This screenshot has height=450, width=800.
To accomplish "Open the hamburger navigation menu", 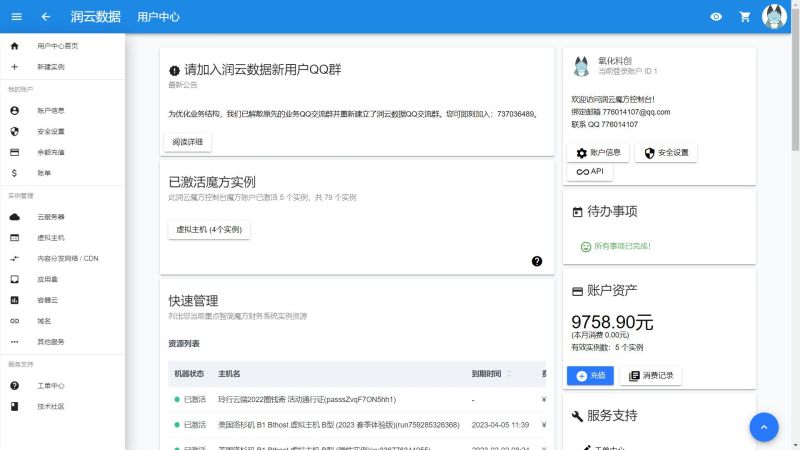I will 16,17.
